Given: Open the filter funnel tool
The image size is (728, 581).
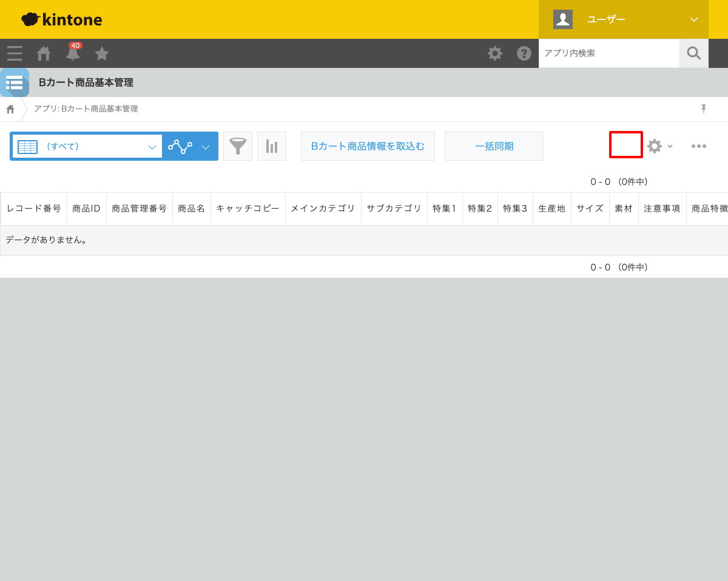Looking at the screenshot, I should tap(237, 146).
